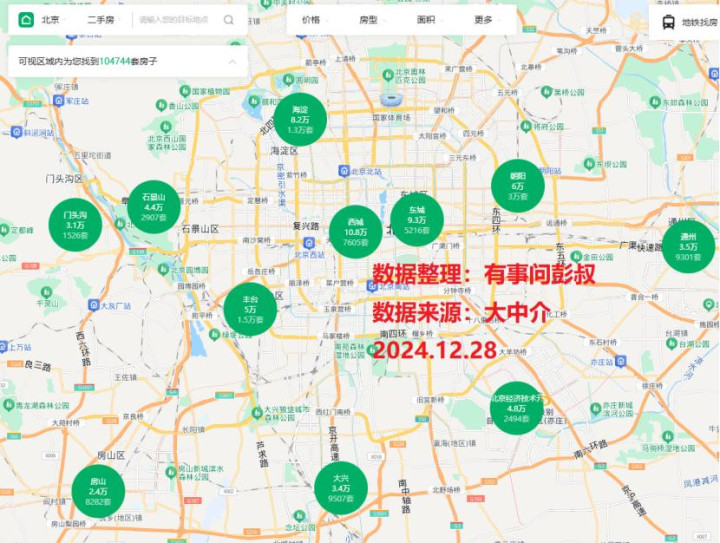Click the 亦庄站 station icon

620,361
